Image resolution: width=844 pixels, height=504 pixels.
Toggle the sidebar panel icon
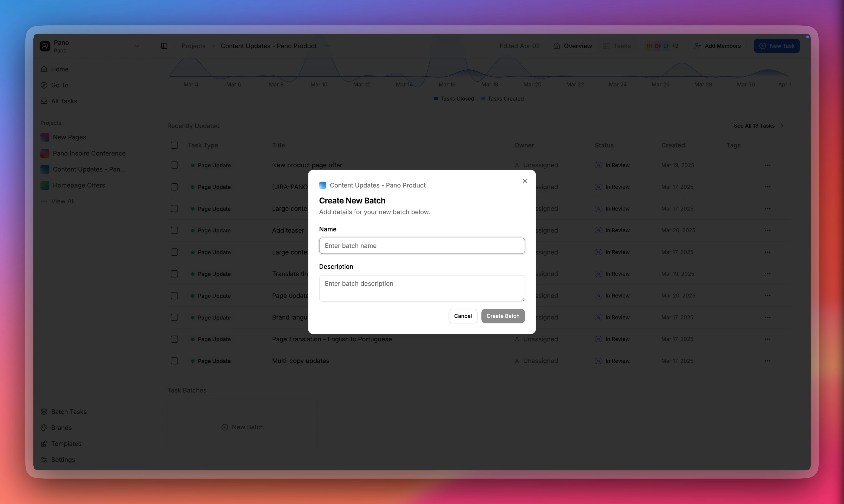coord(164,46)
